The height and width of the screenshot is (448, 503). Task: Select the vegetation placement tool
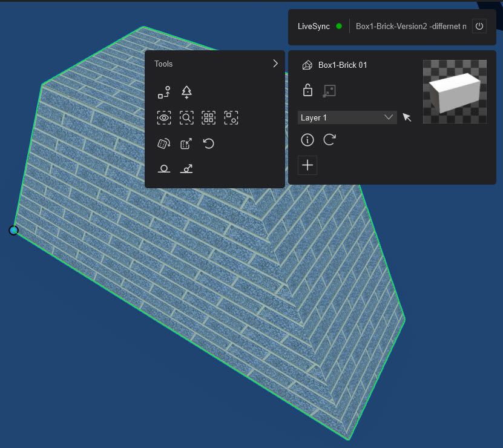point(186,92)
